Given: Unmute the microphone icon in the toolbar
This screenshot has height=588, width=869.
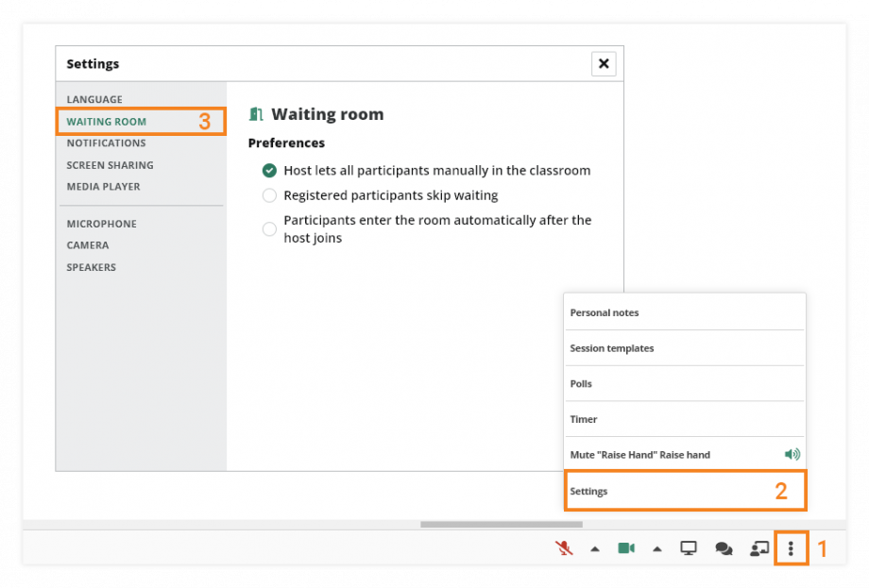Looking at the screenshot, I should pyautogui.click(x=563, y=547).
